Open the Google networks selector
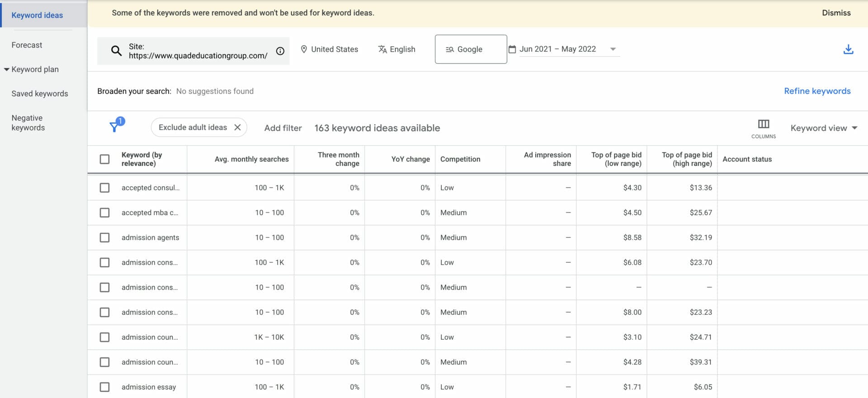Screen dimensions: 868x398 471,49
